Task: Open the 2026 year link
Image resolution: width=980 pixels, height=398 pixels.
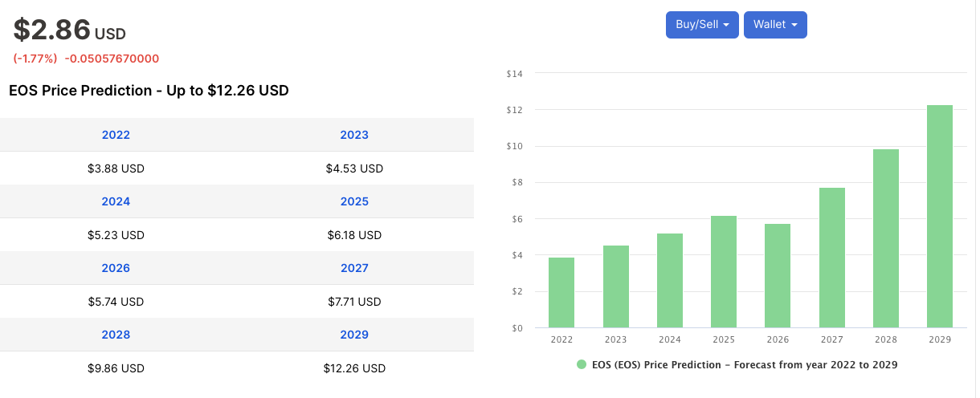Action: 116,268
